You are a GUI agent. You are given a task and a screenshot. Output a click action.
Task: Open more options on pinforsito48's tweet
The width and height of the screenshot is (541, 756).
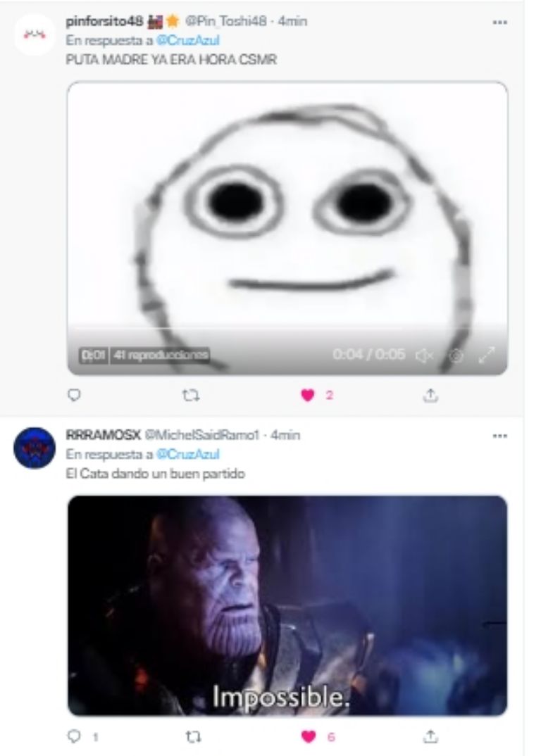499,23
